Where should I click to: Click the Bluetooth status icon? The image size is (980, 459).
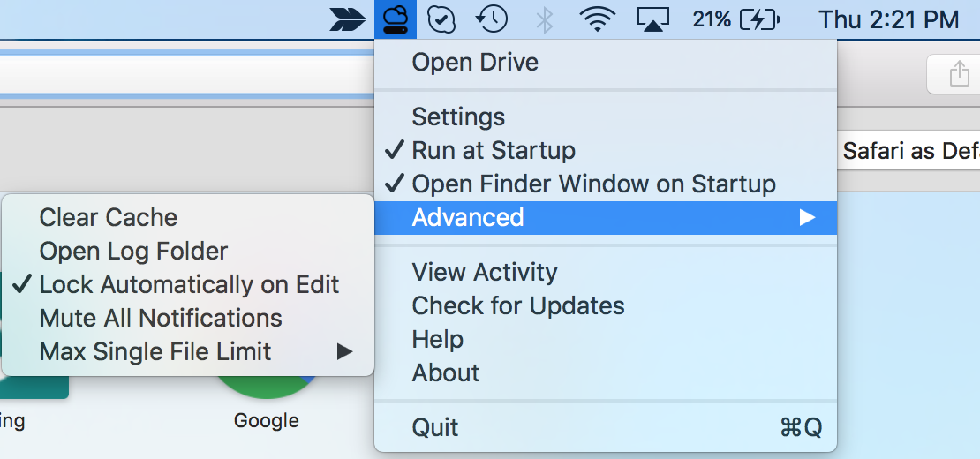pyautogui.click(x=545, y=19)
